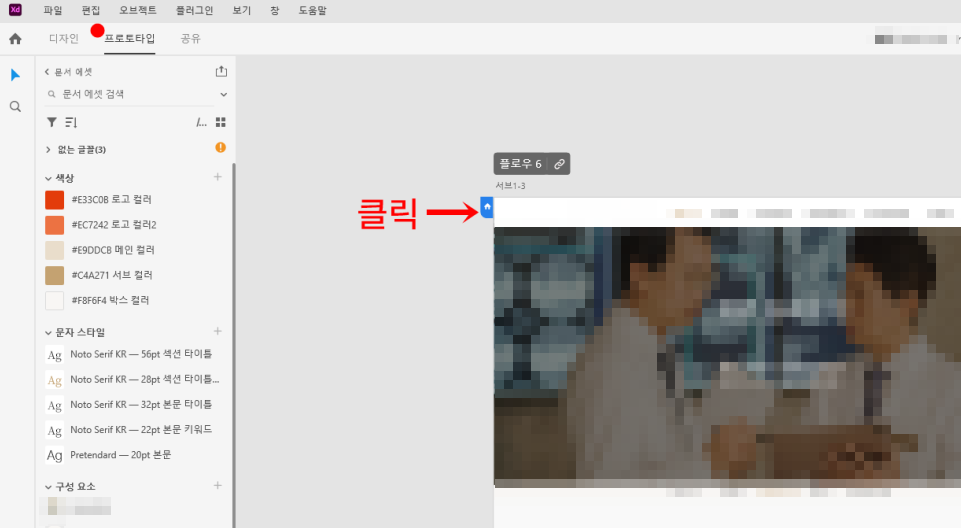Click the copy flow link icon
Screen dimensions: 961x528
[559, 164]
